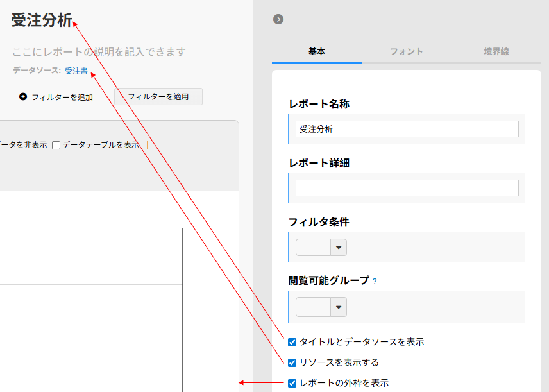Switch to the フォント tab
The width and height of the screenshot is (549, 392).
[x=407, y=51]
